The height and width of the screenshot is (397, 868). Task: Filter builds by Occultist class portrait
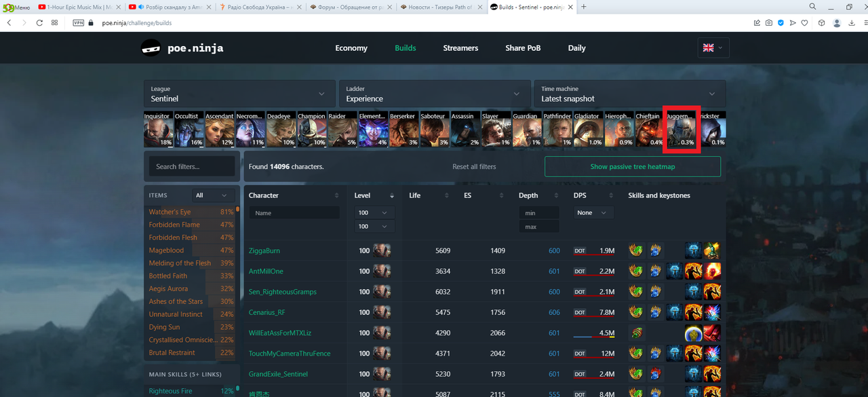click(x=189, y=129)
